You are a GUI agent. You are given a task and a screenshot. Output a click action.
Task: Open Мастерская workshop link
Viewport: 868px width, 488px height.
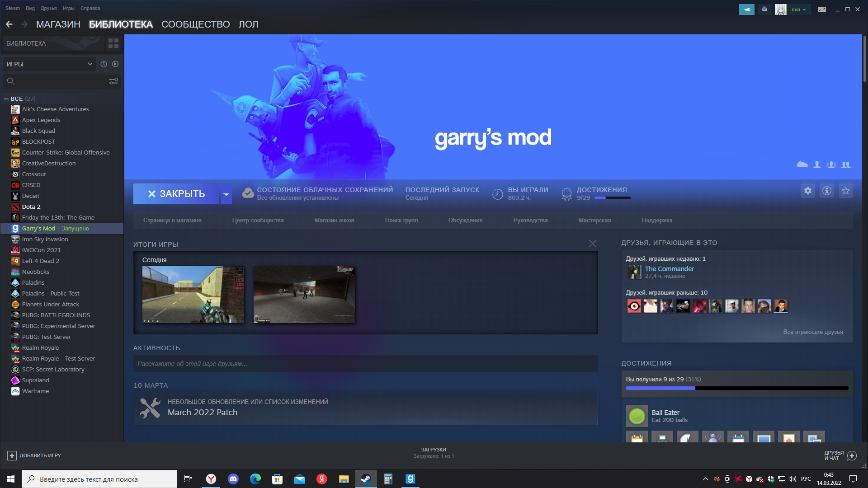tap(595, 221)
